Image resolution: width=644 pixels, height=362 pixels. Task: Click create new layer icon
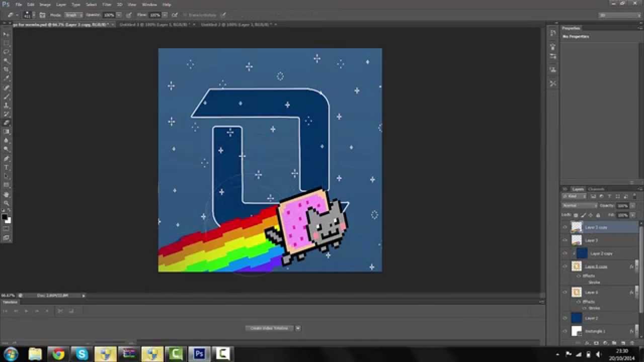623,343
